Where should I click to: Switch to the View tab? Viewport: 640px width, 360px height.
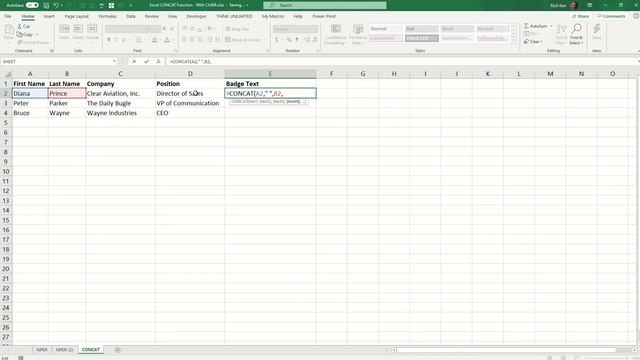click(x=173, y=16)
